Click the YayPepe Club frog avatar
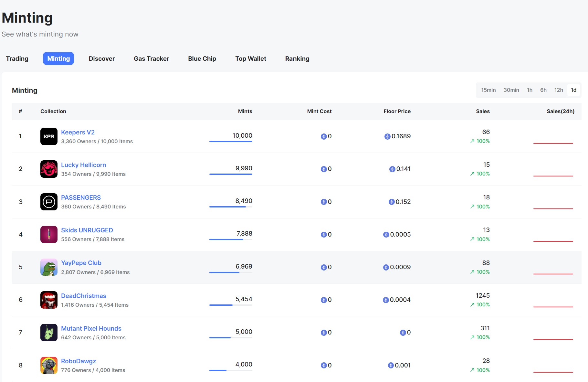The height and width of the screenshot is (382, 588). pyautogui.click(x=49, y=267)
